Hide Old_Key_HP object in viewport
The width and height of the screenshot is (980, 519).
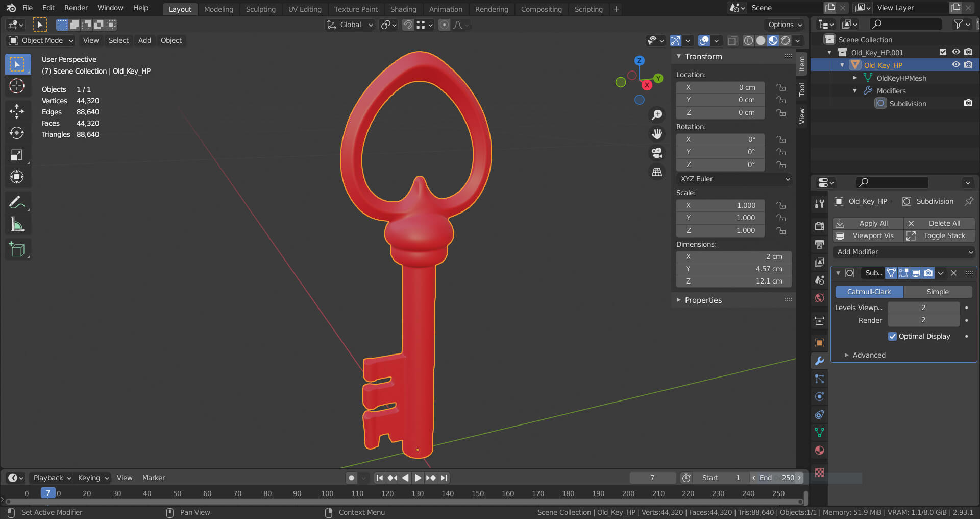click(955, 65)
